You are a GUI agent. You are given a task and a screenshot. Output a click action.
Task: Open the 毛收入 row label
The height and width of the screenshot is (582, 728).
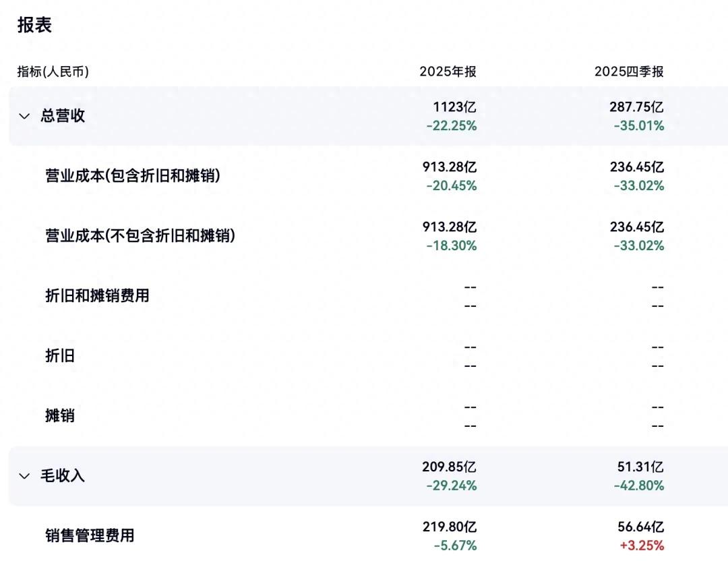(x=63, y=476)
